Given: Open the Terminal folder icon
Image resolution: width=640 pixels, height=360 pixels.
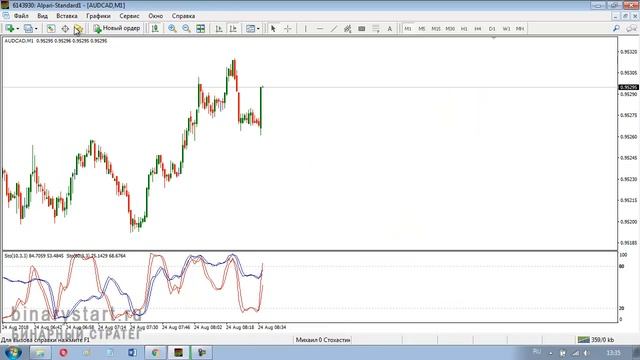Looking at the screenshot, I should [x=78, y=29].
